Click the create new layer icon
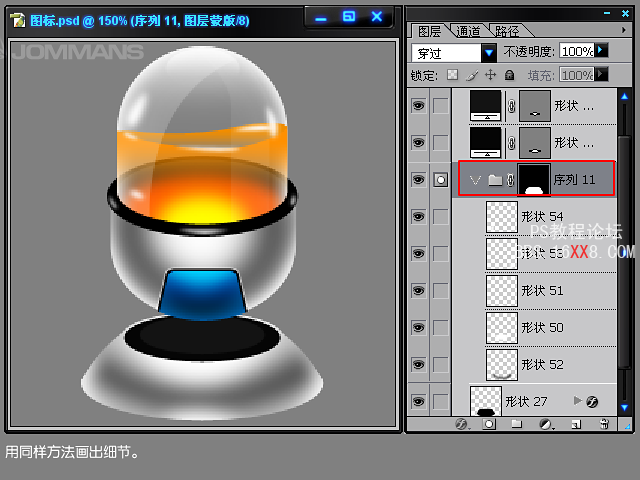This screenshot has height=480, width=640. click(x=575, y=424)
